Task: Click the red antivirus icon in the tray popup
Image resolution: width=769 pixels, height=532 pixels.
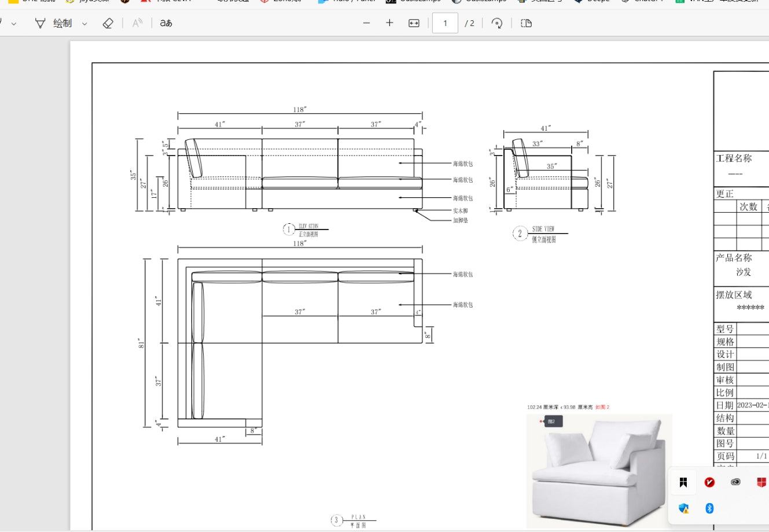Action: [709, 482]
